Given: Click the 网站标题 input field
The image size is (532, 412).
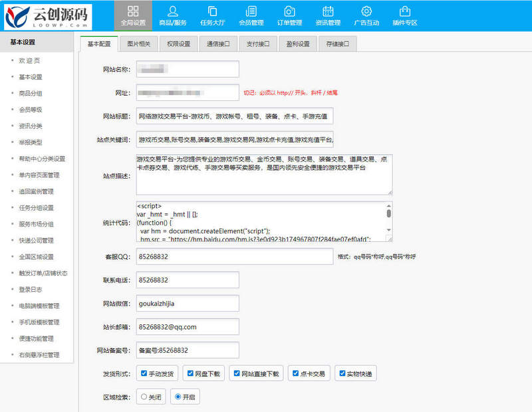Looking at the screenshot, I should pyautogui.click(x=235, y=116).
